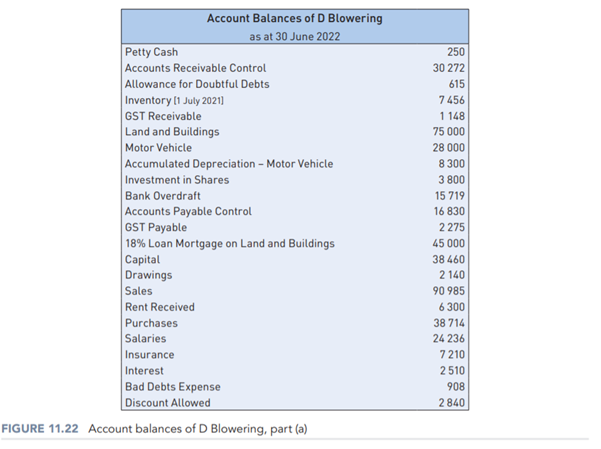The height and width of the screenshot is (449, 601).
Task: Click the 'as at 30 June 2022' subtitle
Action: coord(294,38)
